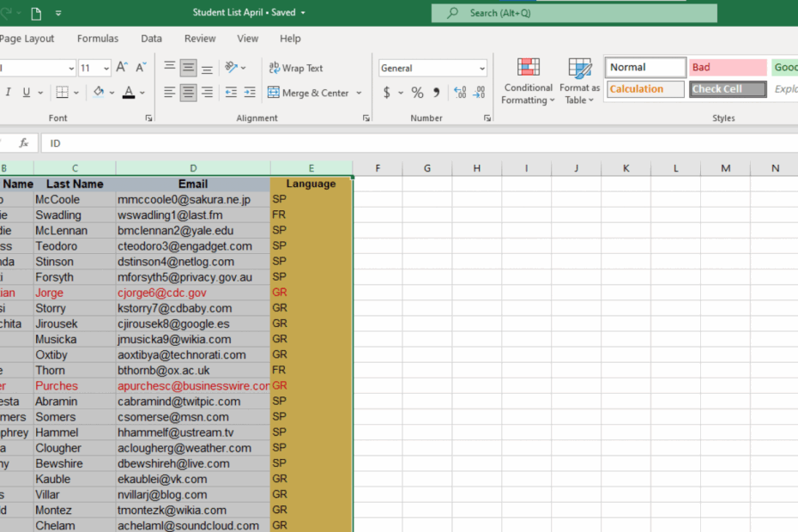Toggle Center horizontal alignment
The width and height of the screenshot is (798, 532).
coord(188,92)
